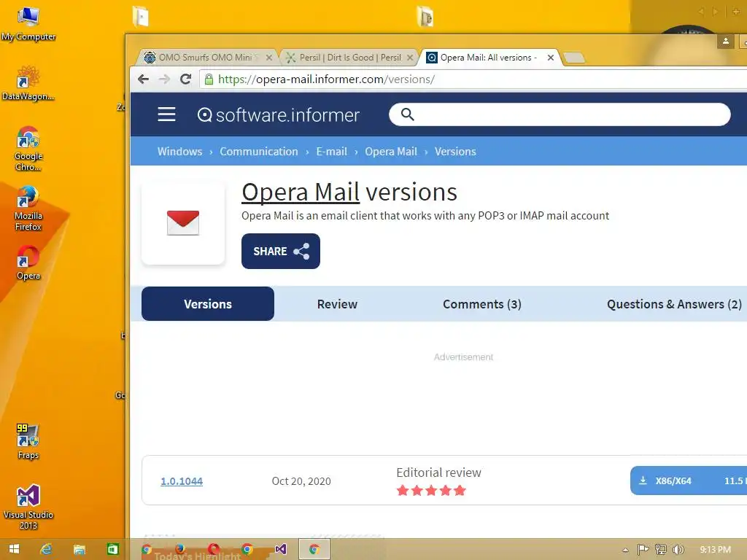Click the Windows Start button

pos(14,549)
